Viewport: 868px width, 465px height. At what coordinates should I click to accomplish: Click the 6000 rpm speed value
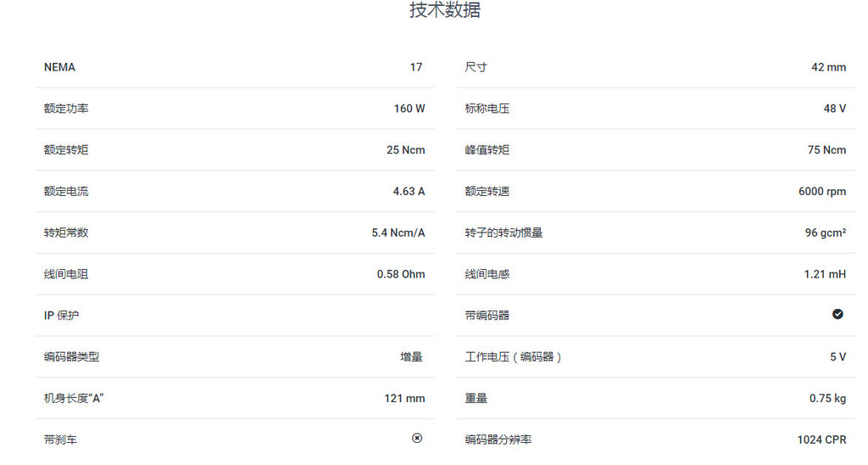pos(822,192)
